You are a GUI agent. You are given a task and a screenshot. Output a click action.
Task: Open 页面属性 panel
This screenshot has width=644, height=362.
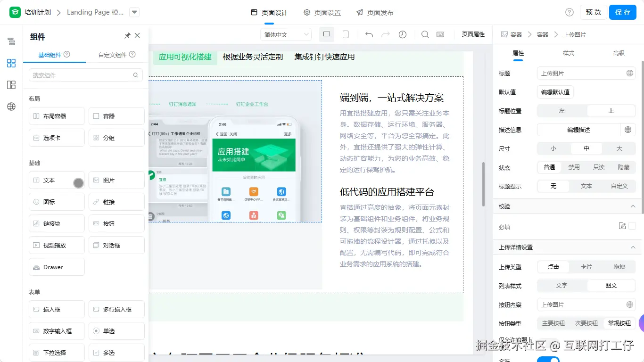coord(473,34)
